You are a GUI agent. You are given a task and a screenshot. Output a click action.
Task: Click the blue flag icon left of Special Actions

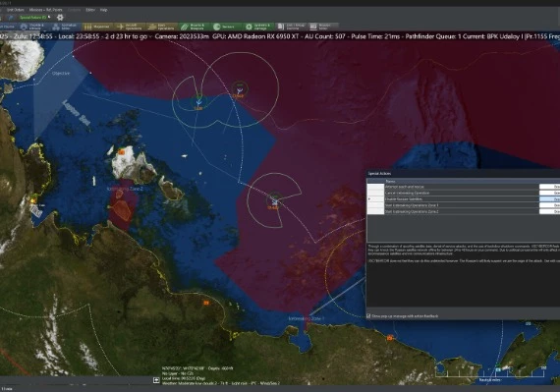click(11, 17)
